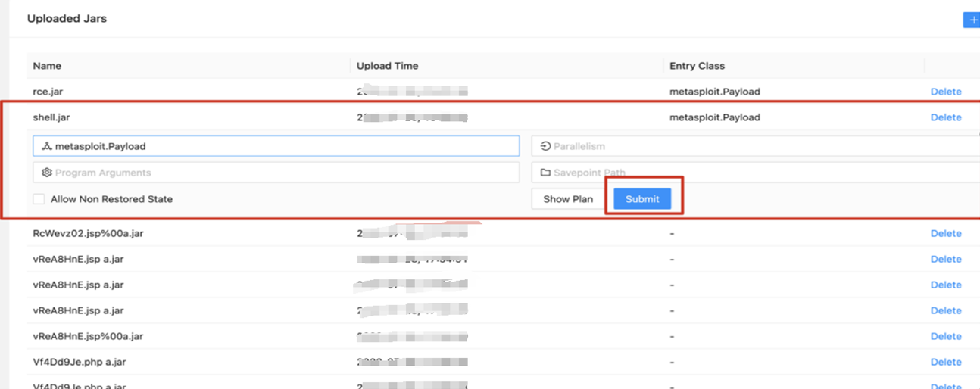Click into the Savepoint Path input field
This screenshot has height=389, width=980.
pos(756,173)
